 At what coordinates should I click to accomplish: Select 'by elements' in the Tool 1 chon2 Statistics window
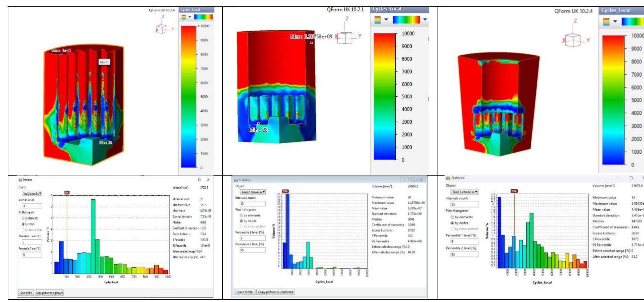(x=452, y=217)
